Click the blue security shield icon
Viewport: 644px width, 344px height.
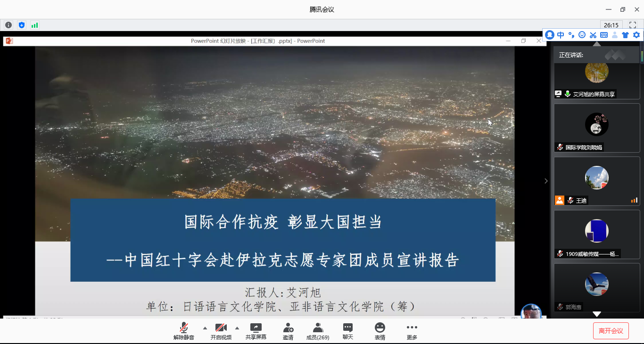[x=22, y=25]
